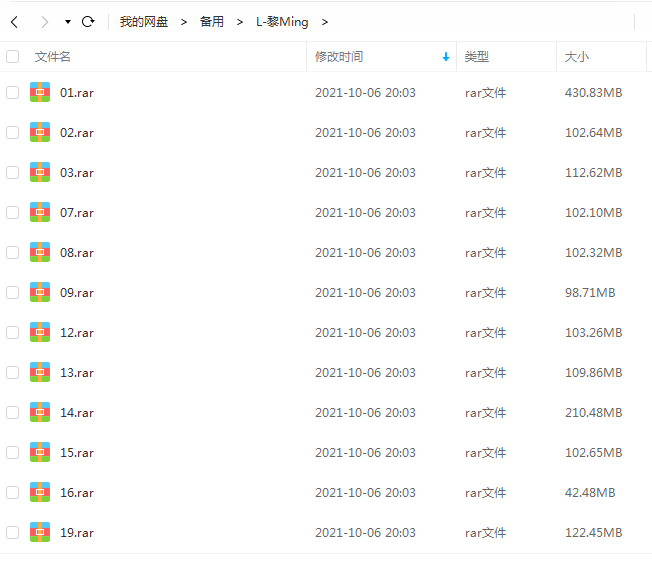This screenshot has height=572, width=652.
Task: Check the box for 02.rar
Action: pyautogui.click(x=12, y=132)
